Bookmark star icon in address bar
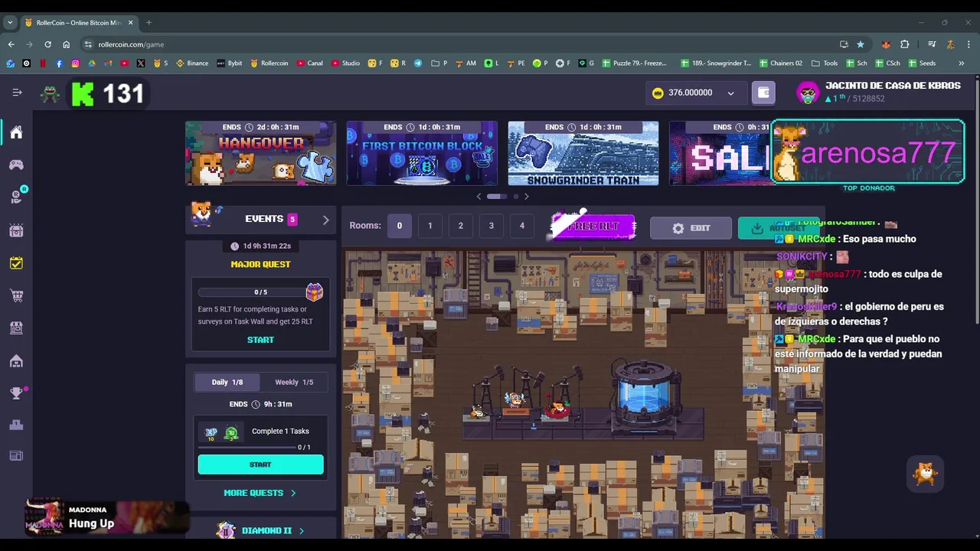The width and height of the screenshot is (980, 551). (861, 44)
